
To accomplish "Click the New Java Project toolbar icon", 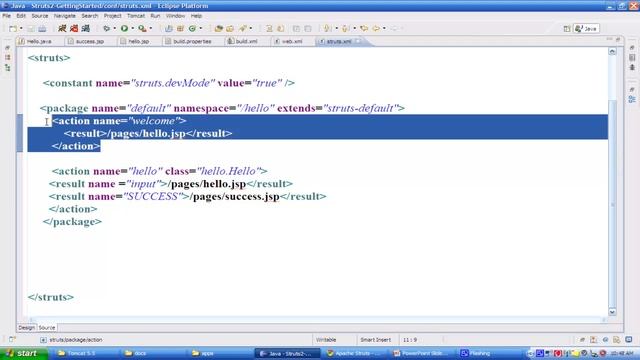I will [169, 29].
